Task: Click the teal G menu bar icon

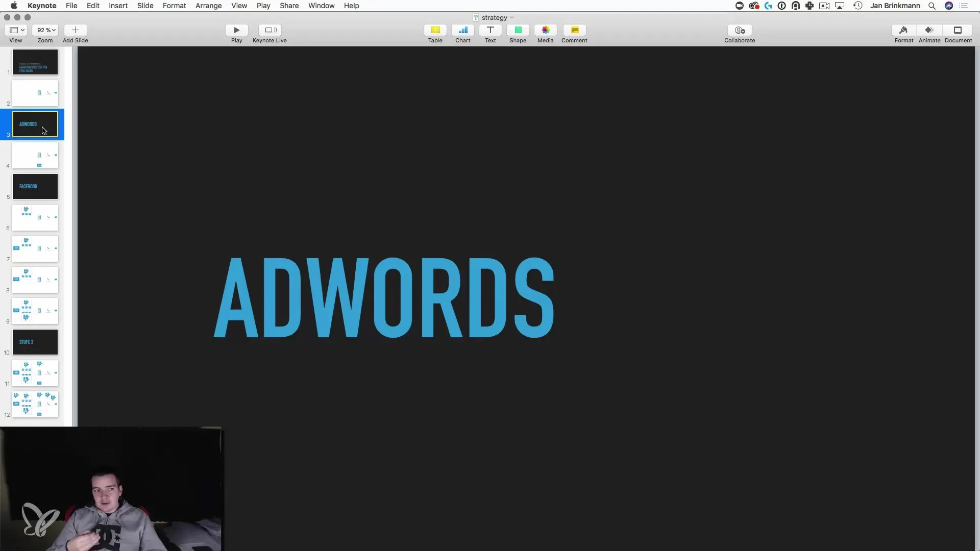Action: click(x=768, y=6)
